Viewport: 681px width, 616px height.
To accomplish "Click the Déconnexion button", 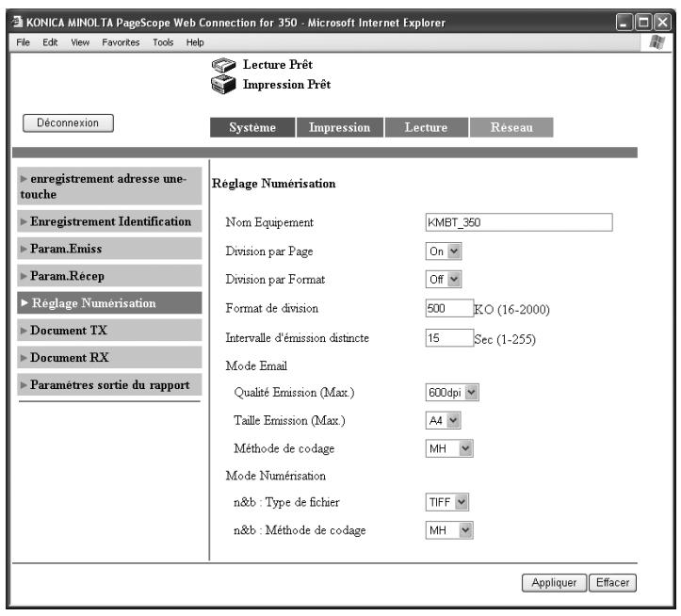I will pyautogui.click(x=68, y=123).
